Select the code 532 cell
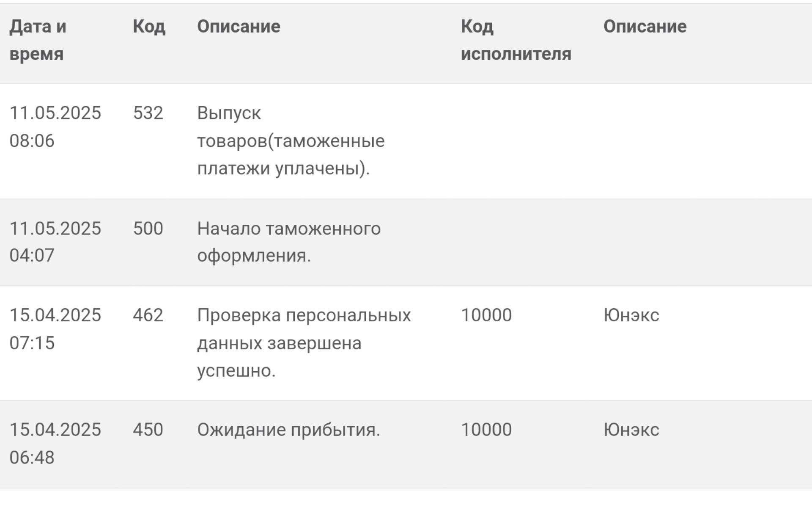This screenshot has width=812, height=508. (x=148, y=113)
